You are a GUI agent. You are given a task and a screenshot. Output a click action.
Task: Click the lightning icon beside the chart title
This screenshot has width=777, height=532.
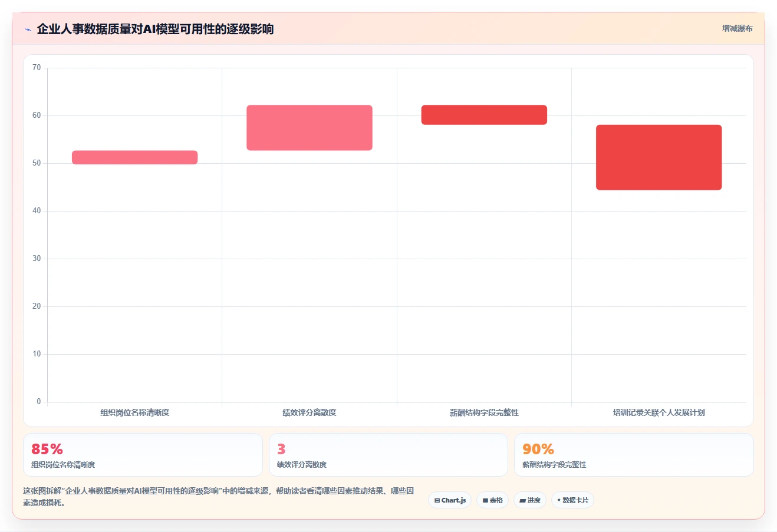point(28,29)
